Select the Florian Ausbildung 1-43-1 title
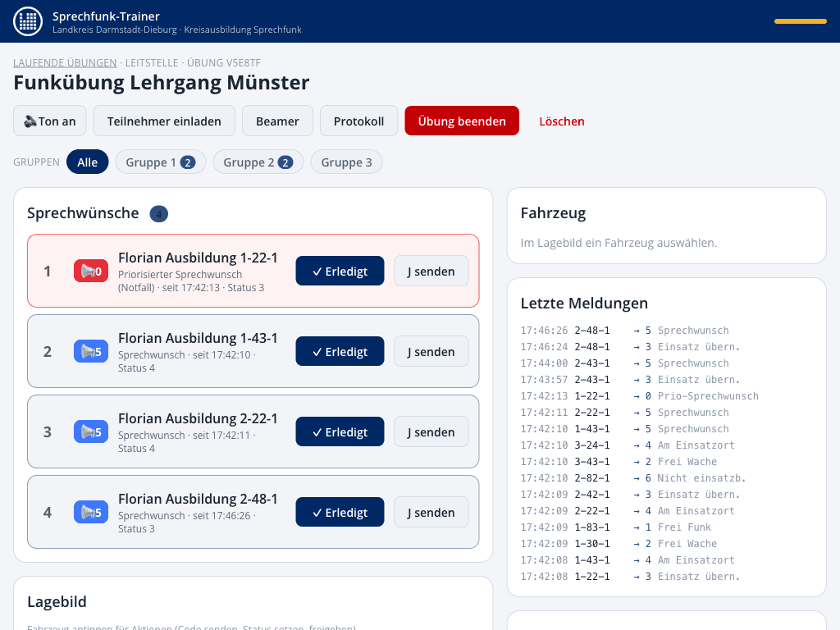 coord(198,338)
